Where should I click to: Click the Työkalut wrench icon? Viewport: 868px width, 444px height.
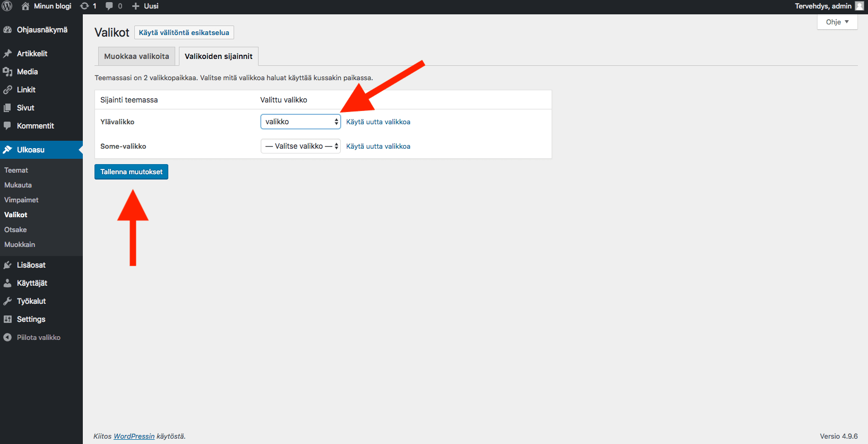pyautogui.click(x=7, y=301)
